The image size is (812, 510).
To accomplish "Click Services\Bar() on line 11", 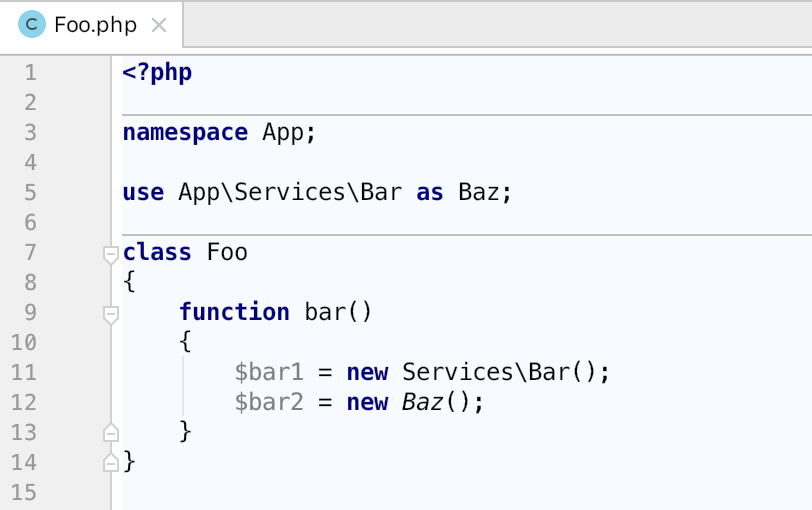I will 500,372.
